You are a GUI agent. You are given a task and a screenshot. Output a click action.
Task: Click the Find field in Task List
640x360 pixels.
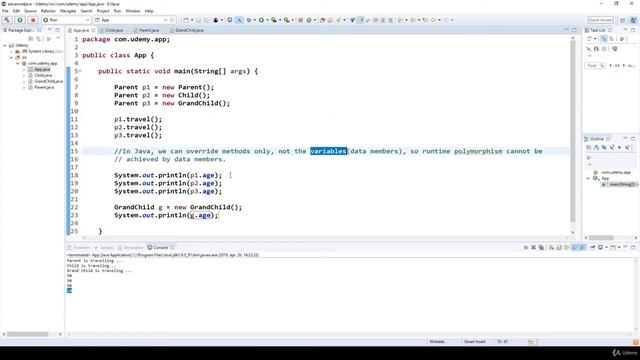[596, 65]
